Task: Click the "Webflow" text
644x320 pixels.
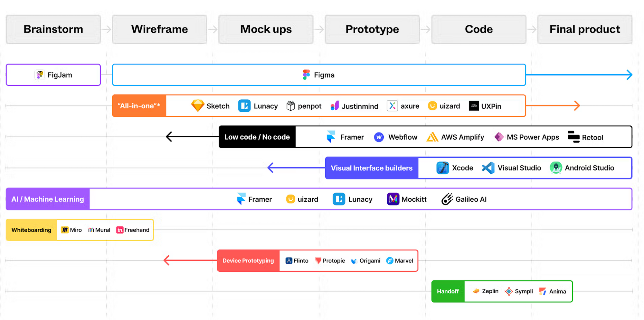Action: coord(403,137)
